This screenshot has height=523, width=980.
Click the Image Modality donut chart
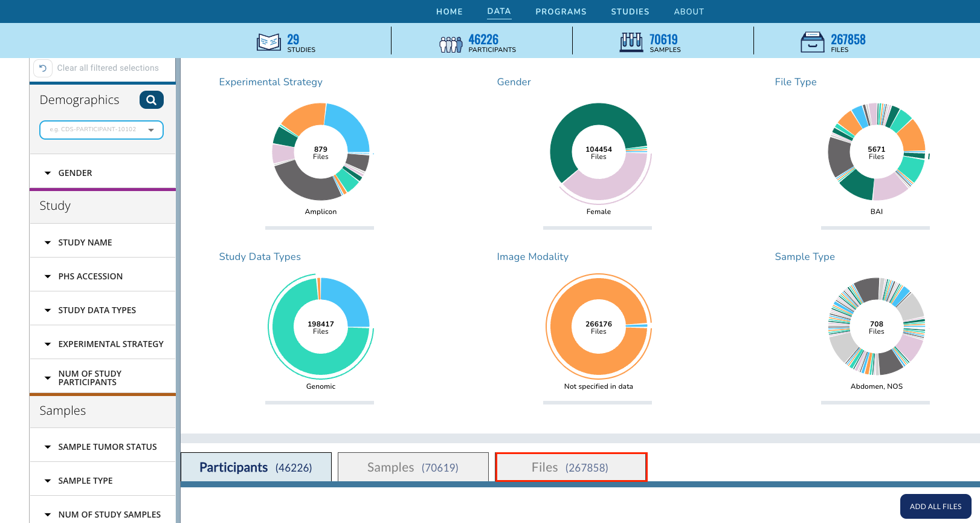[x=599, y=326]
